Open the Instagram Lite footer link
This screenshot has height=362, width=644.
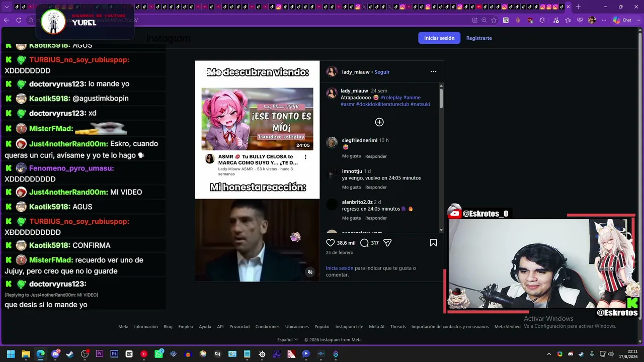click(349, 327)
